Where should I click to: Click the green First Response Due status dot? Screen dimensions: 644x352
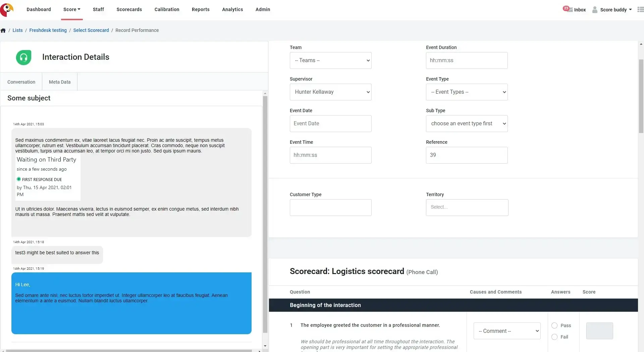click(19, 179)
